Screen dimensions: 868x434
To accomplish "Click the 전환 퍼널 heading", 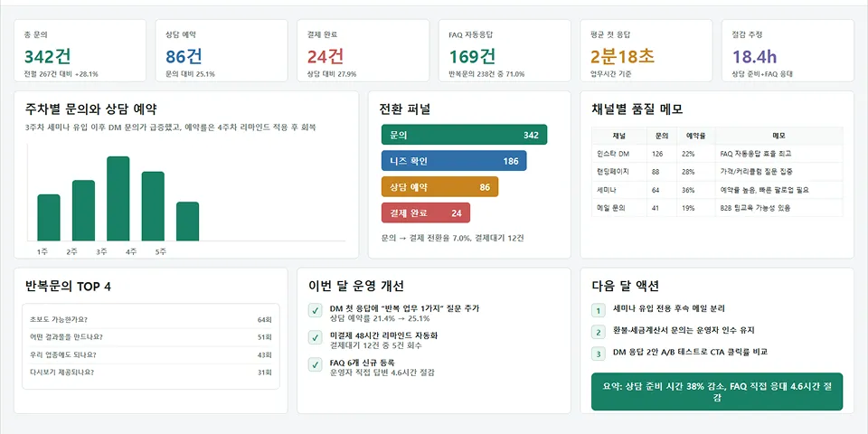I will (x=405, y=109).
